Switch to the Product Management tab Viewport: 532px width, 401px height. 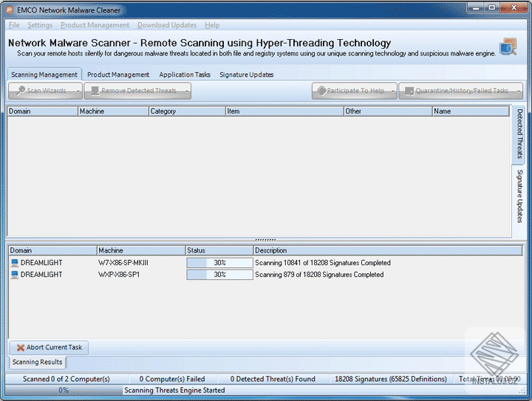(x=118, y=75)
